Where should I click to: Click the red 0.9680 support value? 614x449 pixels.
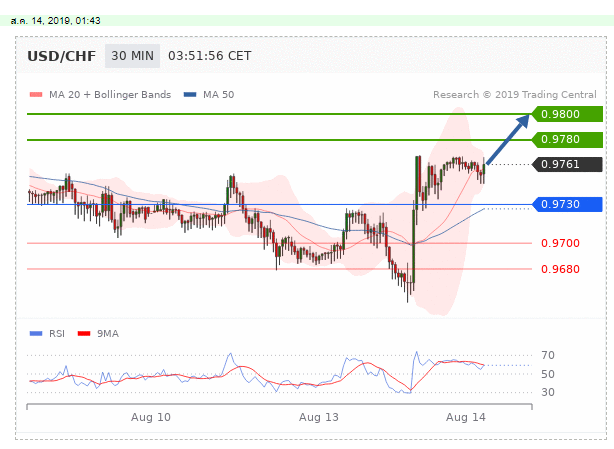[560, 269]
